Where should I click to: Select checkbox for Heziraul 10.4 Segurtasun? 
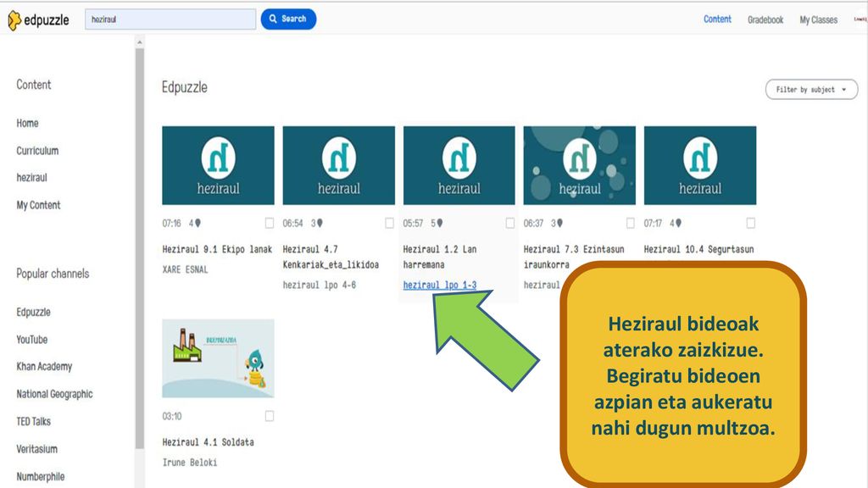point(751,223)
